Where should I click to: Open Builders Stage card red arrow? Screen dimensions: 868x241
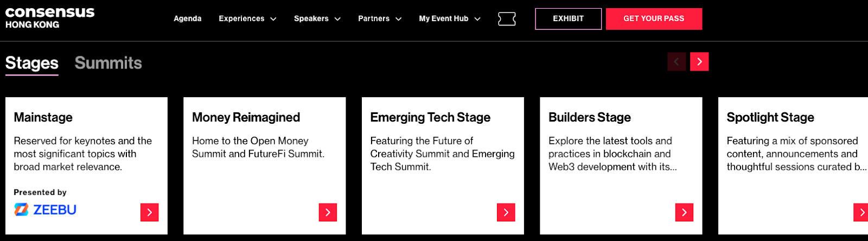684,212
